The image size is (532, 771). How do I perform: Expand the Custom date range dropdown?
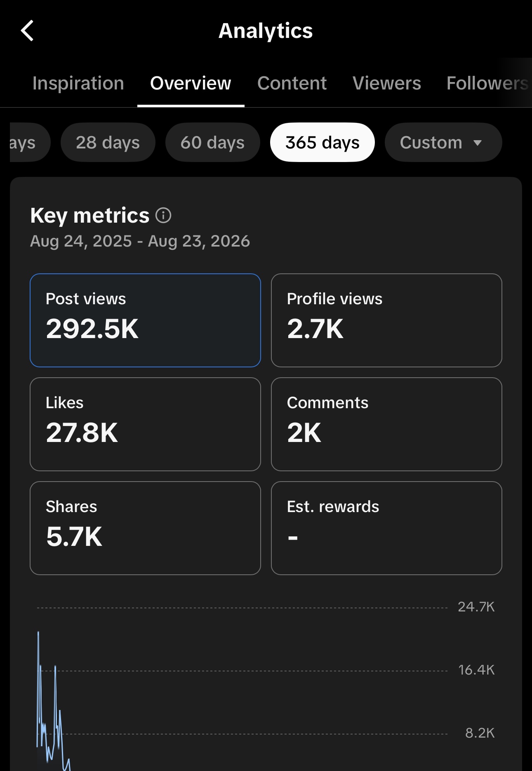coord(443,142)
